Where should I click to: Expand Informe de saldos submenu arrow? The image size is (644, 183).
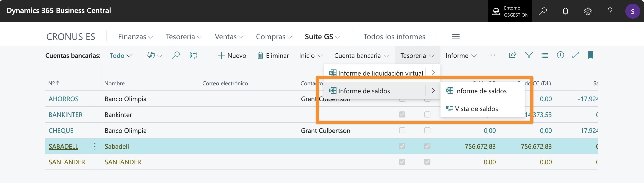(x=433, y=90)
